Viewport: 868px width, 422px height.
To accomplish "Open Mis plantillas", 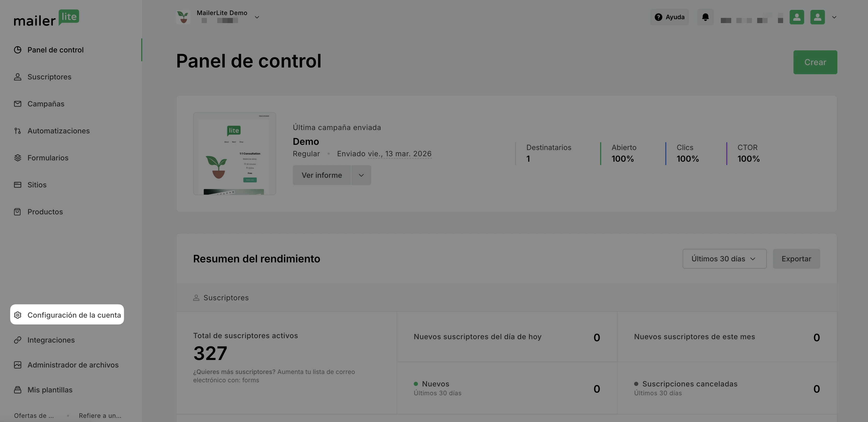I will [50, 390].
